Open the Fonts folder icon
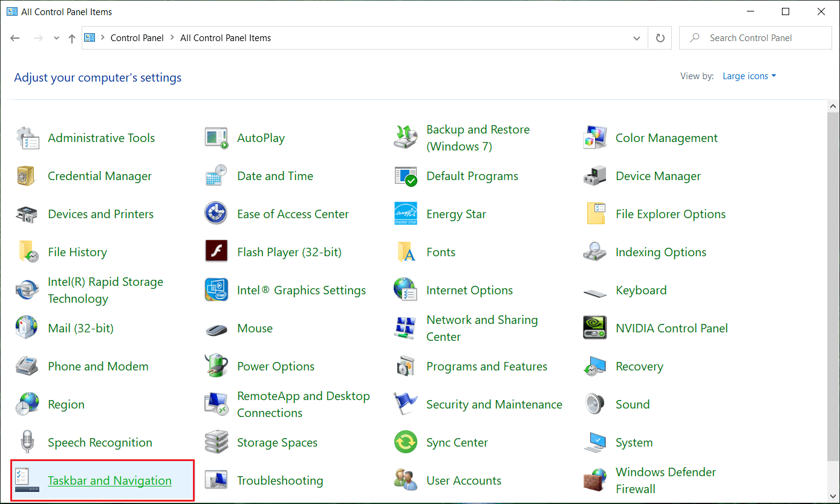840x504 pixels. (x=406, y=252)
